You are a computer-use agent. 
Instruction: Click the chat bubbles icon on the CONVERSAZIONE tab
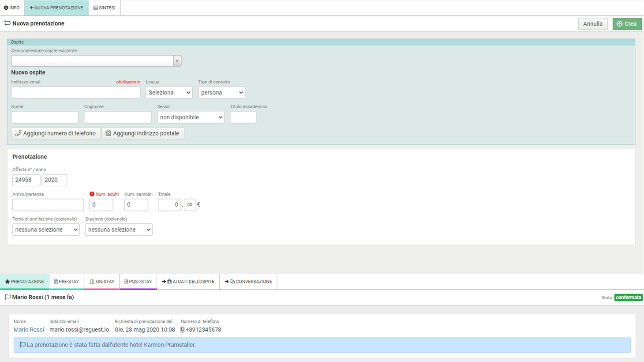(232, 282)
